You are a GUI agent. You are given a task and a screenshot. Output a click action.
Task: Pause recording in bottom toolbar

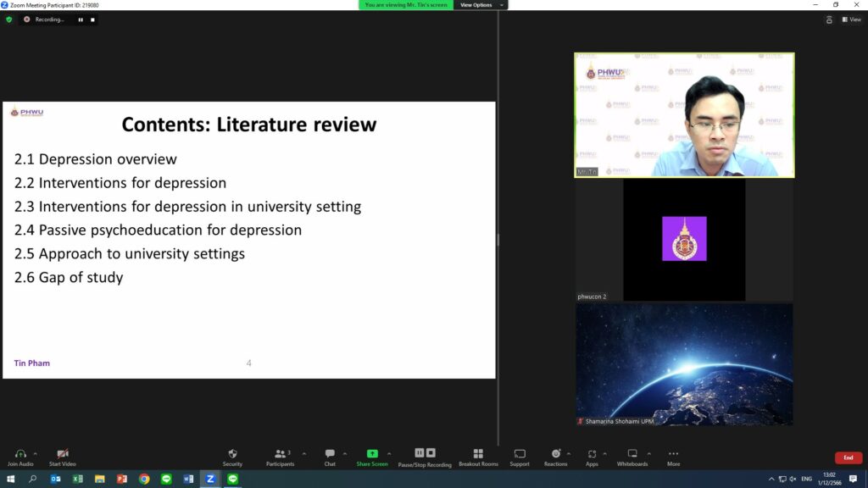pyautogui.click(x=419, y=452)
